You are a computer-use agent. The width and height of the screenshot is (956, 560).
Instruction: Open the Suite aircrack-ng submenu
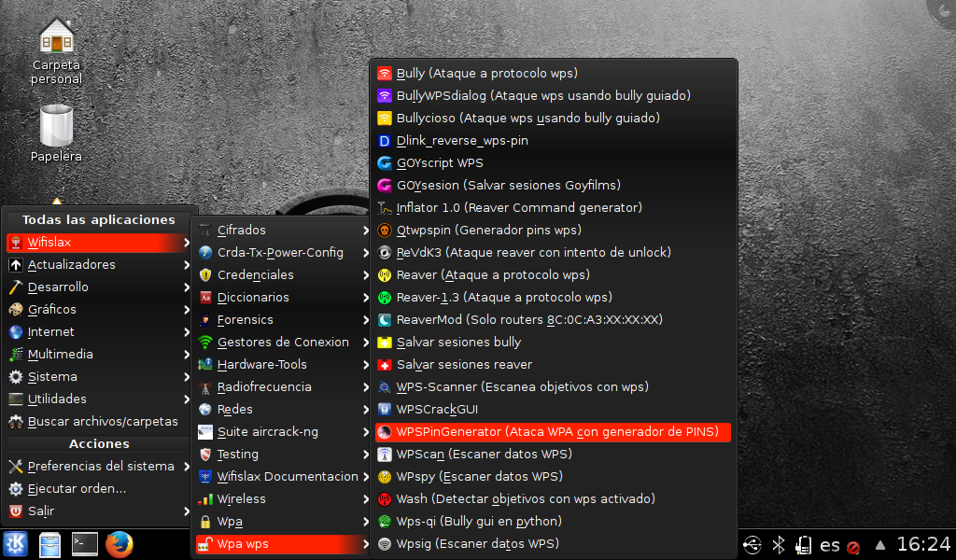(x=284, y=432)
